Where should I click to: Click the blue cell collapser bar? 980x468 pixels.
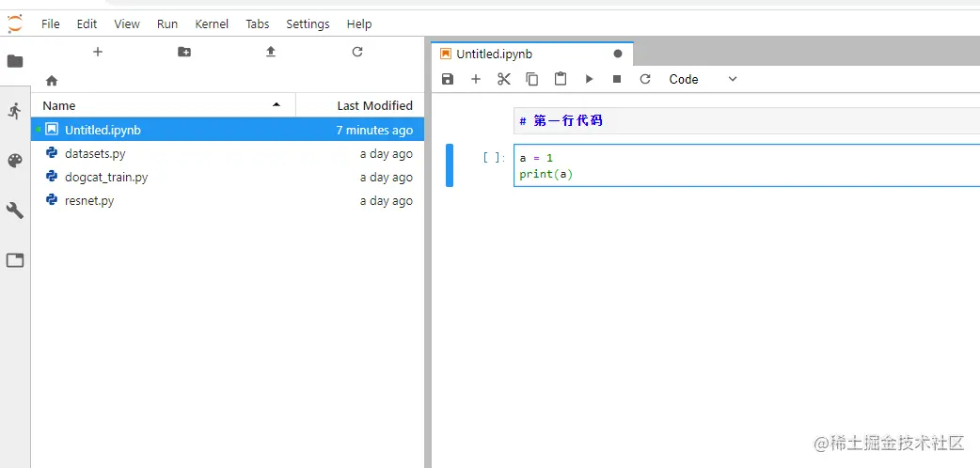click(450, 165)
